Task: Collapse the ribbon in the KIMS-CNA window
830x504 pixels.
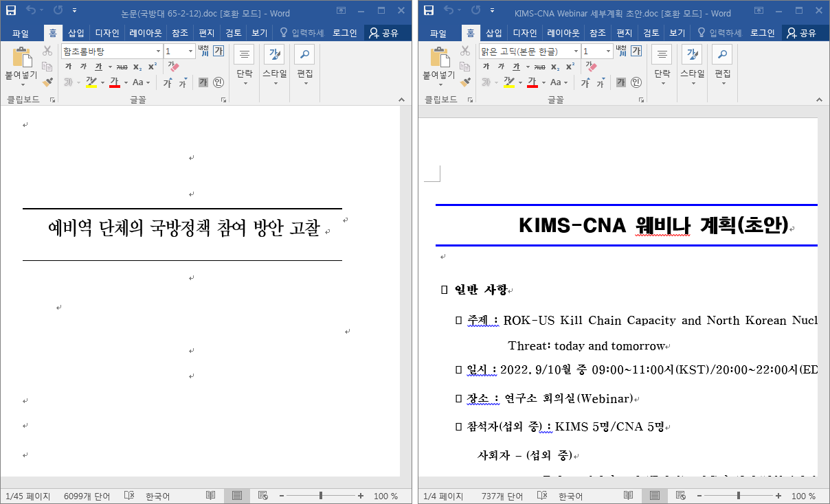Action: 819,100
